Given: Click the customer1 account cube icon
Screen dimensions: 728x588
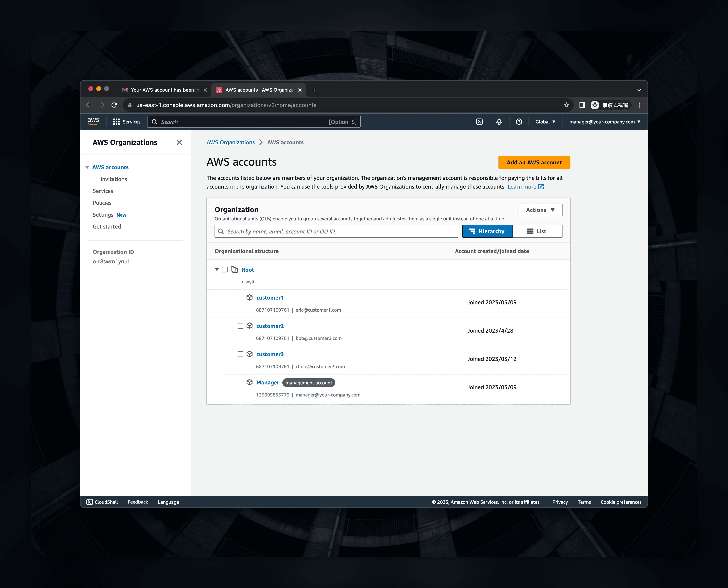Looking at the screenshot, I should click(250, 297).
